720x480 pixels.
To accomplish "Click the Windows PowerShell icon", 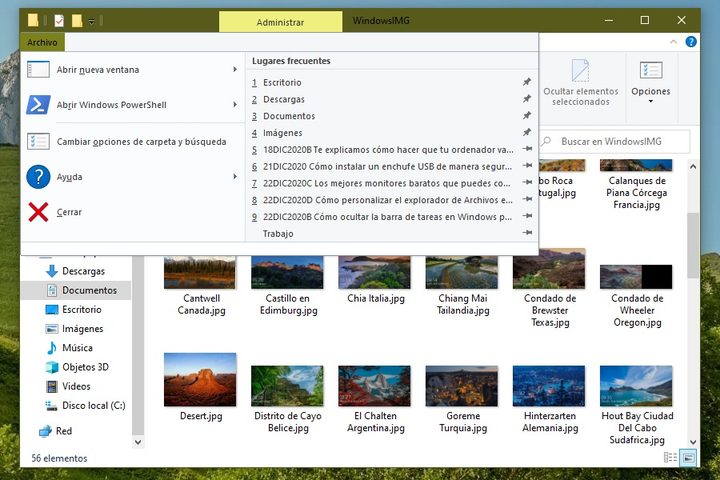I will (x=38, y=105).
